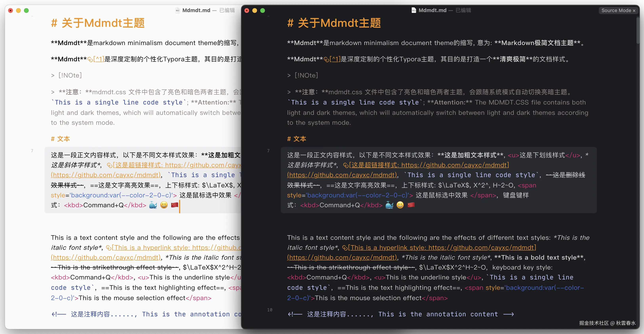Click line number 7 in the light window gutter
Viewport: 644px width, 334px height.
[x=32, y=151]
